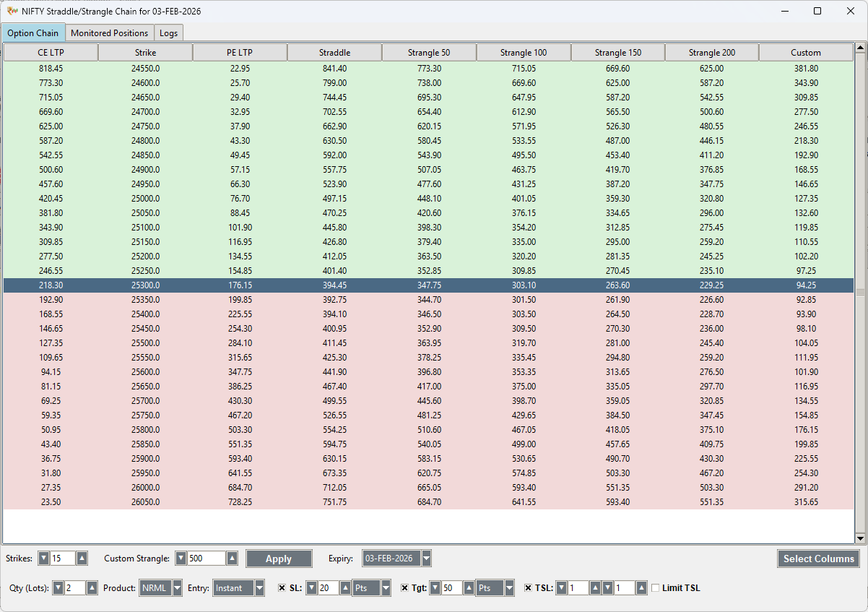This screenshot has height=612, width=868.
Task: Click the Straddle column header
Action: [334, 53]
